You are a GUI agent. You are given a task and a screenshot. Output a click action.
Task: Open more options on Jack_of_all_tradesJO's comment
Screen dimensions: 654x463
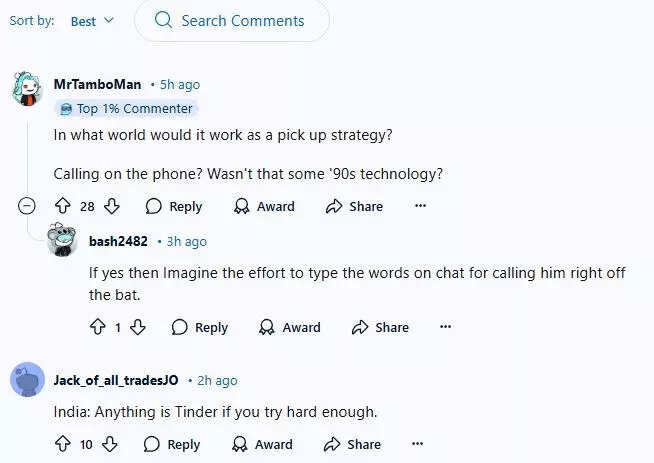[419, 444]
